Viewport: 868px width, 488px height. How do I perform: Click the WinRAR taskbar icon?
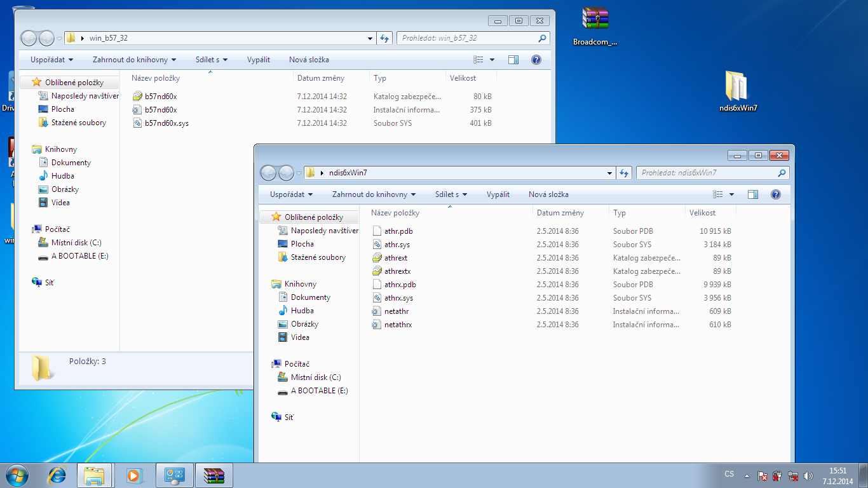214,475
